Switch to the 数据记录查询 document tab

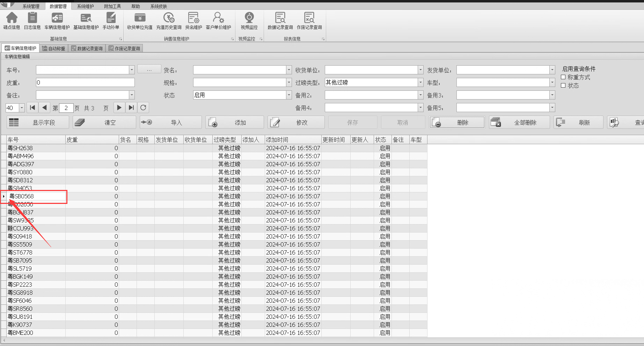(87, 49)
